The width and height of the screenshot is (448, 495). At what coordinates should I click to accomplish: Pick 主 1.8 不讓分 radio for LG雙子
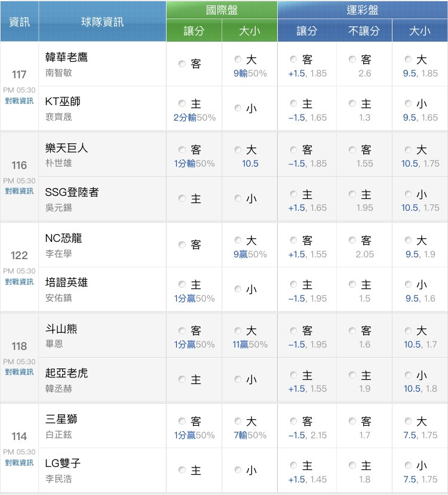352,465
